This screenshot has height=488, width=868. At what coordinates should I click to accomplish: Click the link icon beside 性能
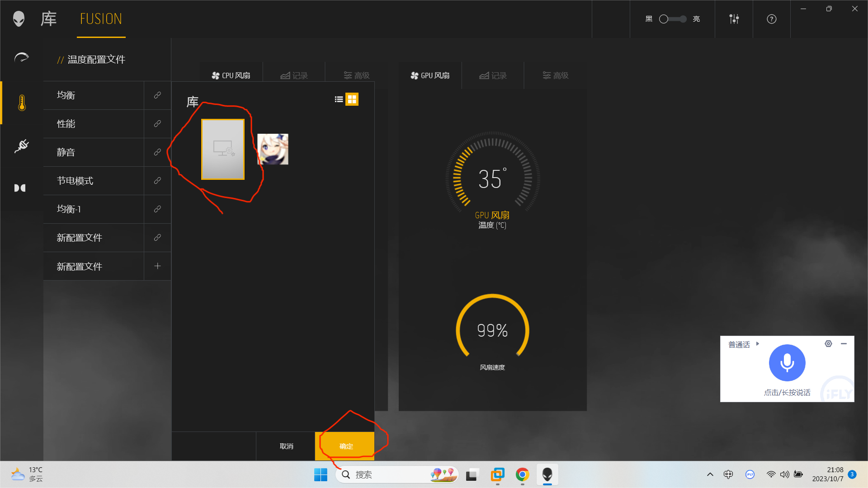point(157,124)
